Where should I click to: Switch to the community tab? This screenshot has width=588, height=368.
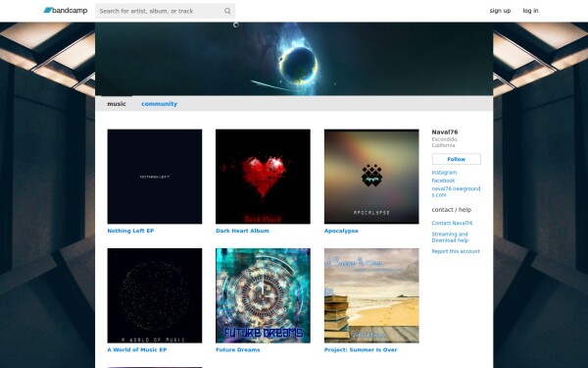tap(159, 104)
